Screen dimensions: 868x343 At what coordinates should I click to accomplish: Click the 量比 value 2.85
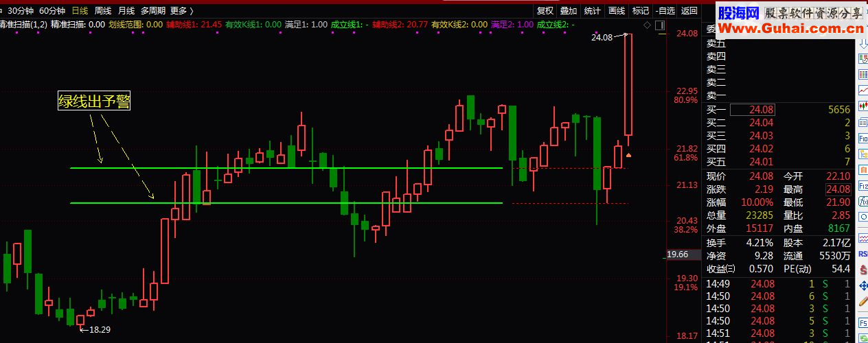point(841,215)
